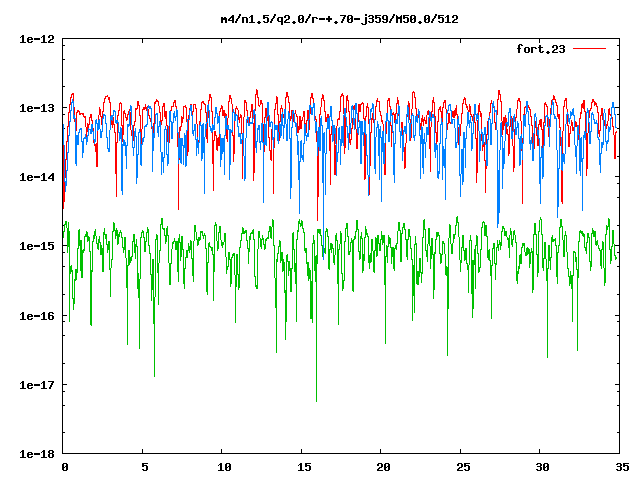640x480 pixels.
Task: Click x-axis label 10
Action: tap(224, 467)
